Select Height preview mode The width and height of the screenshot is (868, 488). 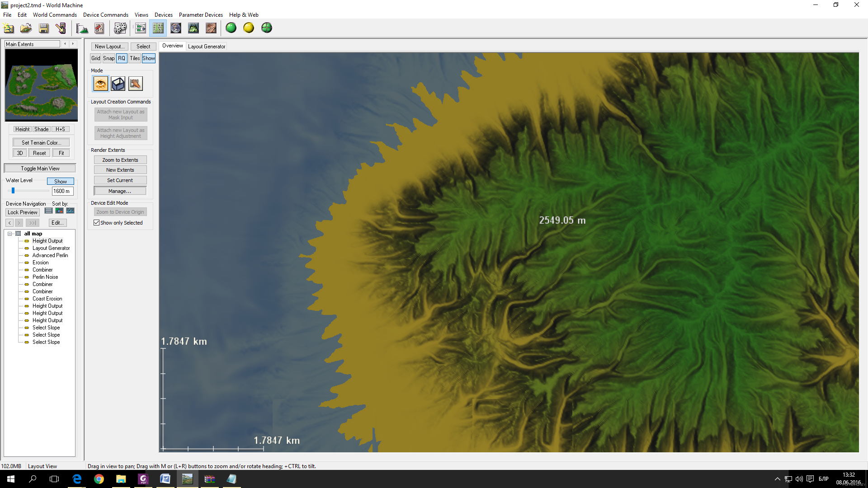[22, 129]
